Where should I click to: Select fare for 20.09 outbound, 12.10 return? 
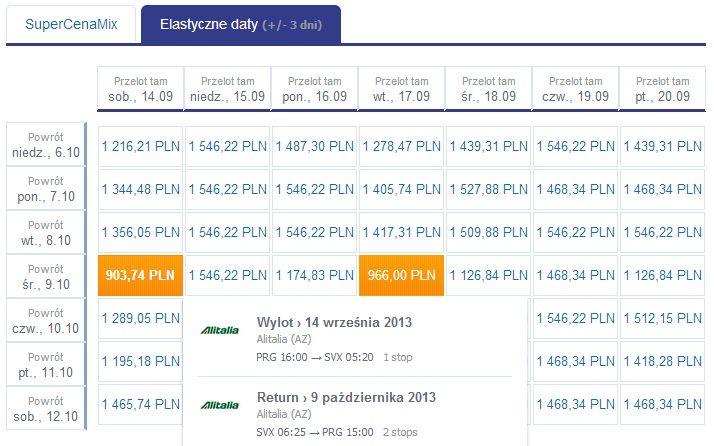(662, 404)
